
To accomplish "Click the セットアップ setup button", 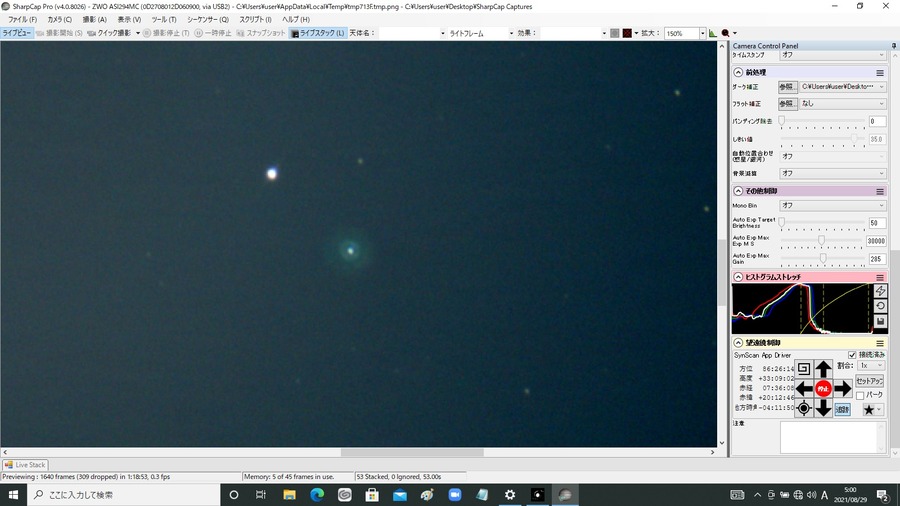I will pyautogui.click(x=870, y=381).
